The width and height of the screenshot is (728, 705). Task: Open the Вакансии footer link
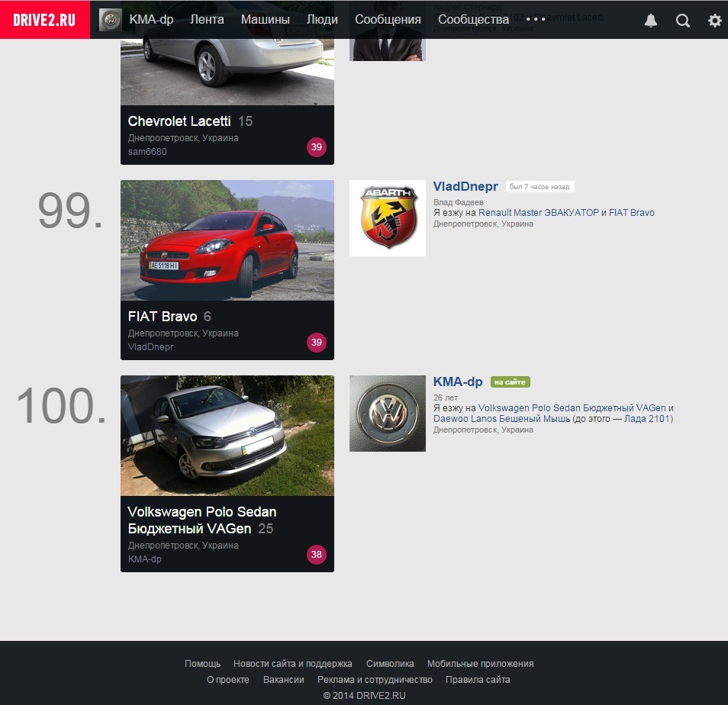284,680
